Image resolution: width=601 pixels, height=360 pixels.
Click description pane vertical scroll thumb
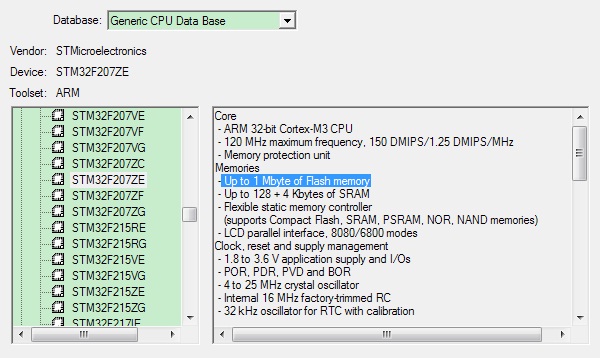tap(580, 153)
